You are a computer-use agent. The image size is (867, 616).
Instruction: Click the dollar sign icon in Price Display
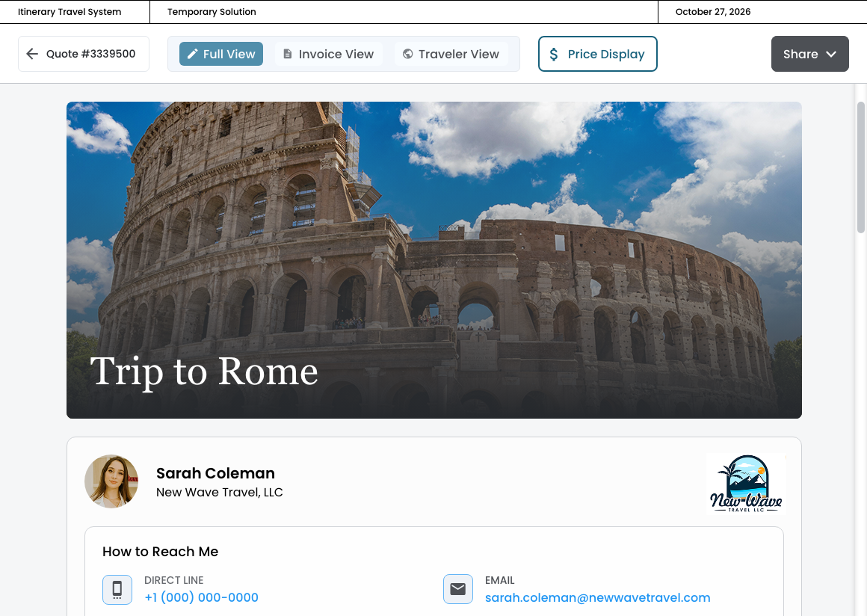click(x=554, y=54)
